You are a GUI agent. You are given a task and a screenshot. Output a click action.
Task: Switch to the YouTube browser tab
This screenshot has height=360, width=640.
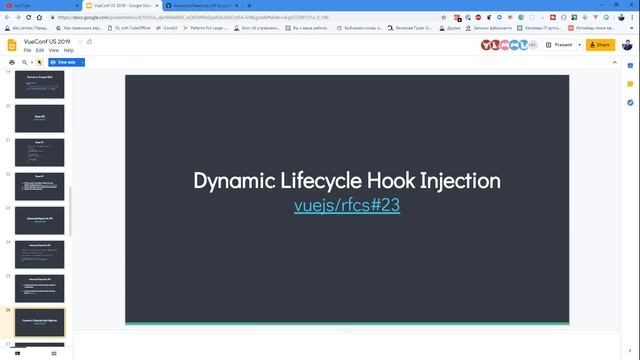tap(41, 6)
